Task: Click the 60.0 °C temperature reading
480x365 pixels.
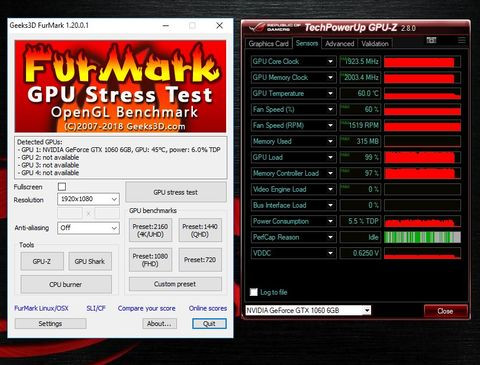Action: point(360,94)
